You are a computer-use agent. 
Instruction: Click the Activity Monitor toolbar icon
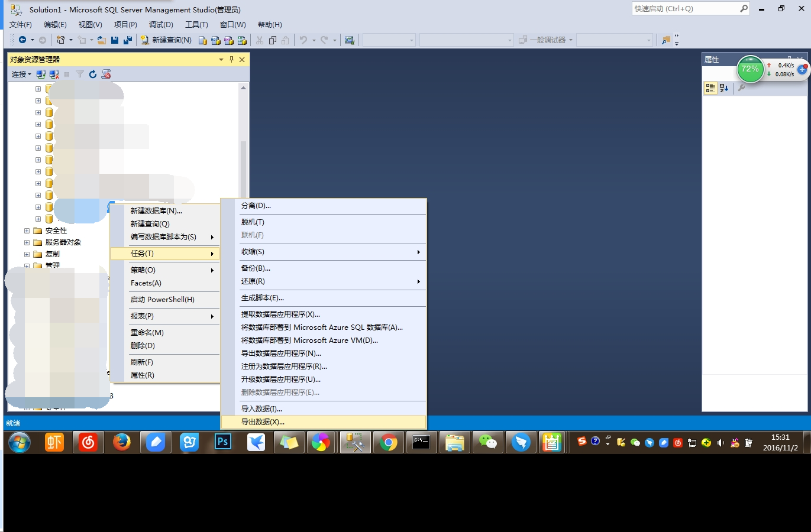click(x=350, y=40)
